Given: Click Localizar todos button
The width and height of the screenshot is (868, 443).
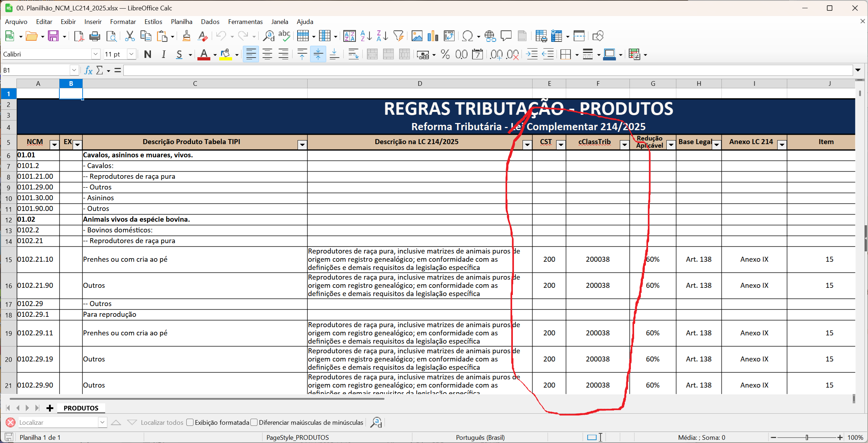Looking at the screenshot, I should [x=162, y=423].
